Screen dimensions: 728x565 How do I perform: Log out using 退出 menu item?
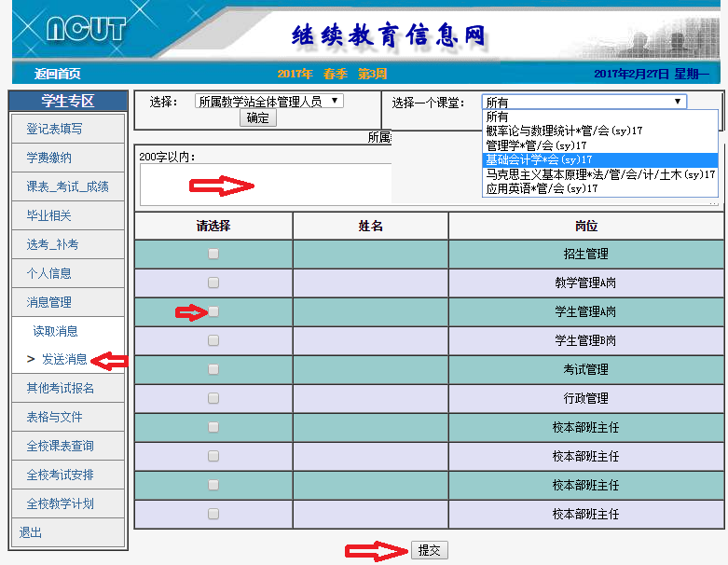(31, 532)
